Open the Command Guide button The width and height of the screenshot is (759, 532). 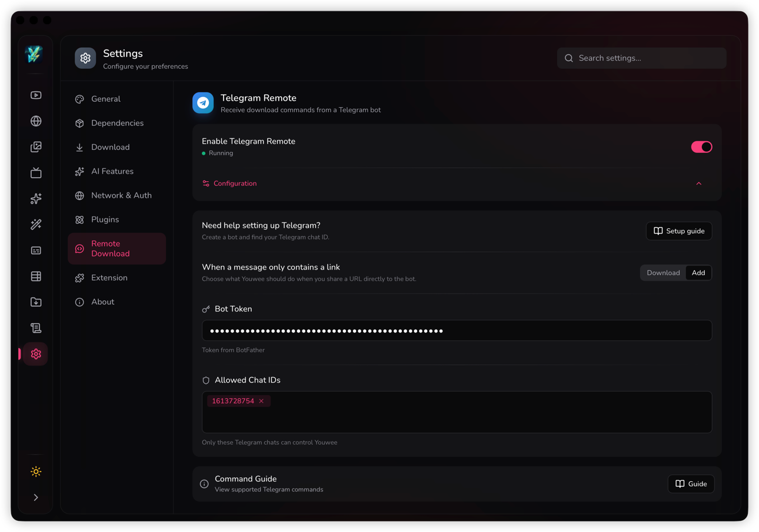point(691,484)
